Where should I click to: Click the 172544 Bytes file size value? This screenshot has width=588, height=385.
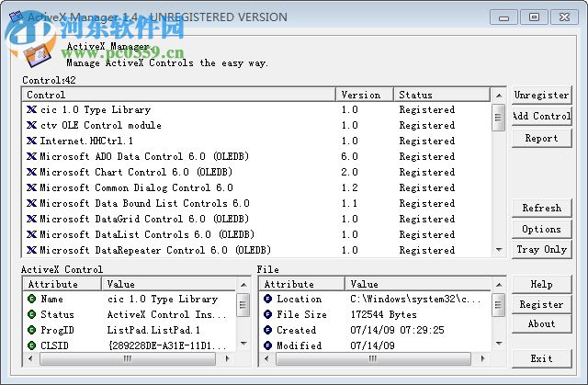384,314
